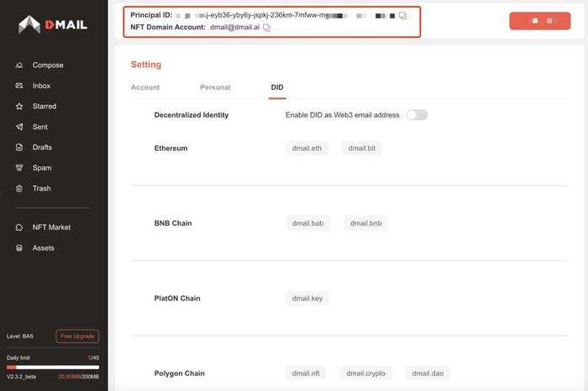The width and height of the screenshot is (588, 391).
Task: Click the BNB Chain label
Action: [x=173, y=223]
